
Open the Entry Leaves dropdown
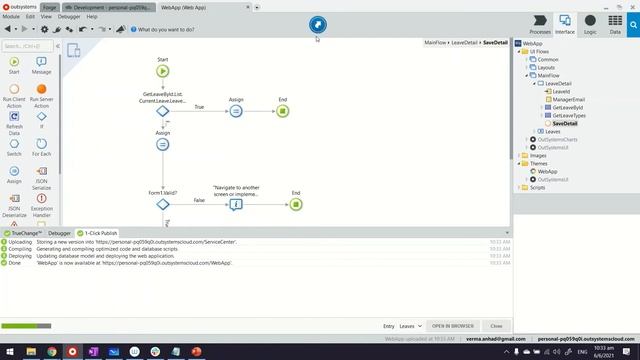point(410,326)
